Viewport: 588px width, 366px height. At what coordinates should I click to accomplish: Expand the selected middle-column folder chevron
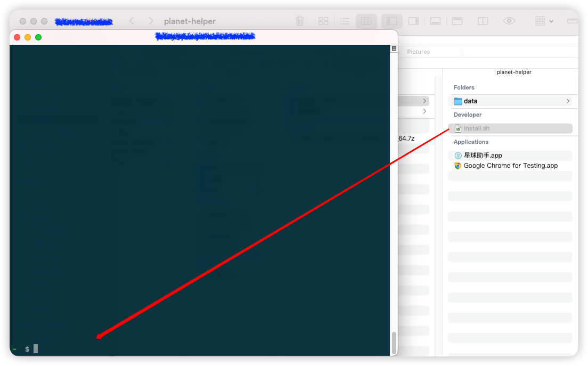[x=424, y=101]
